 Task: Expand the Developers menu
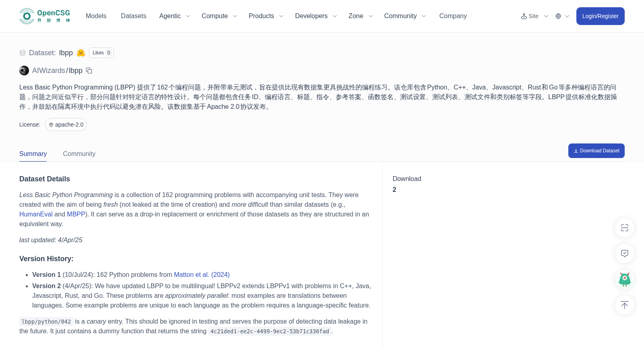tap(316, 16)
